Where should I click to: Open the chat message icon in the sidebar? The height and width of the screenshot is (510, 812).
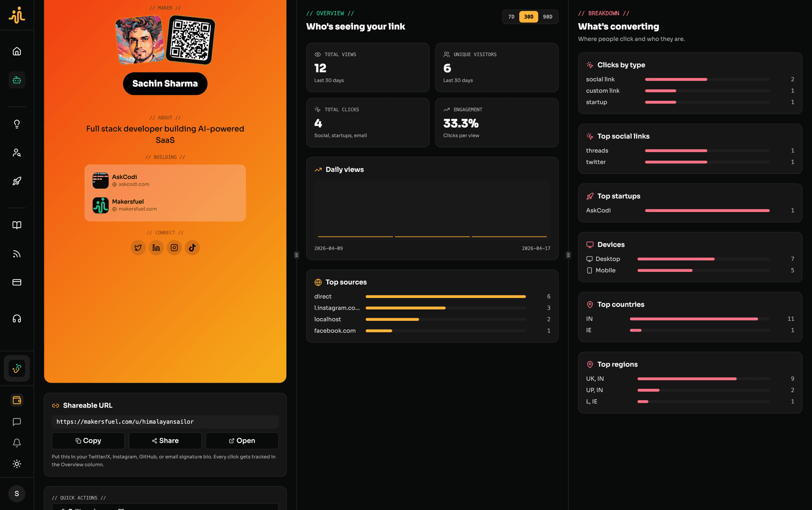coord(17,422)
